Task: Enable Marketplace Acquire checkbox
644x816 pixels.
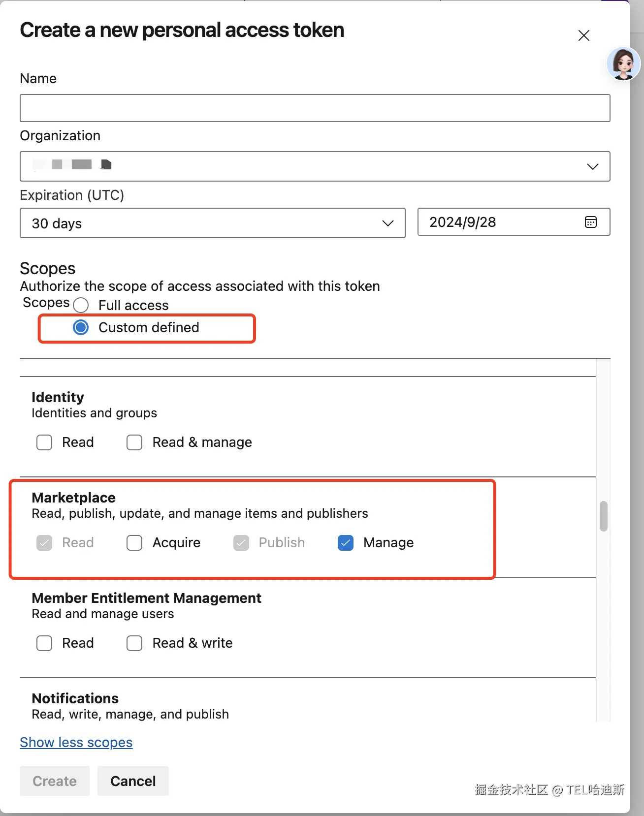Action: pos(134,543)
